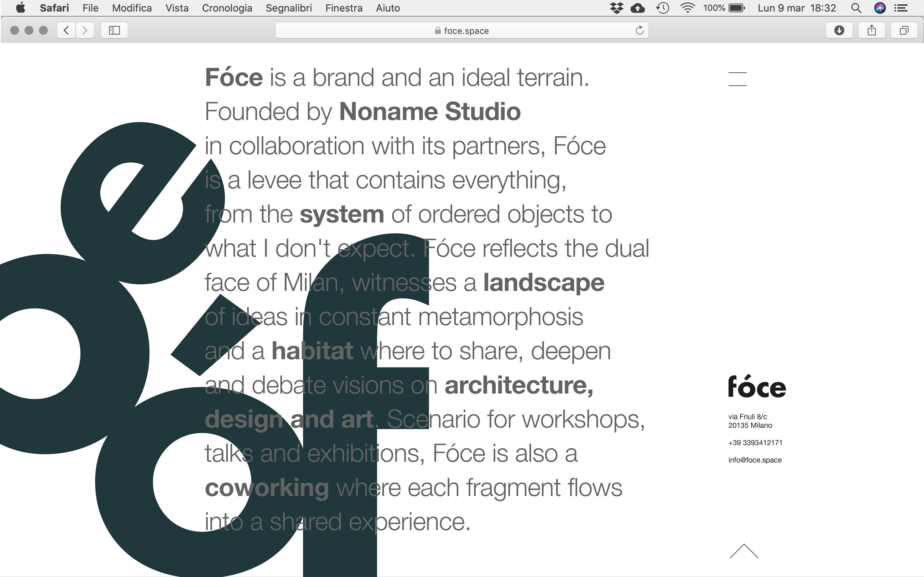Click the Dropbox menu bar icon
924x577 pixels.
click(x=616, y=8)
